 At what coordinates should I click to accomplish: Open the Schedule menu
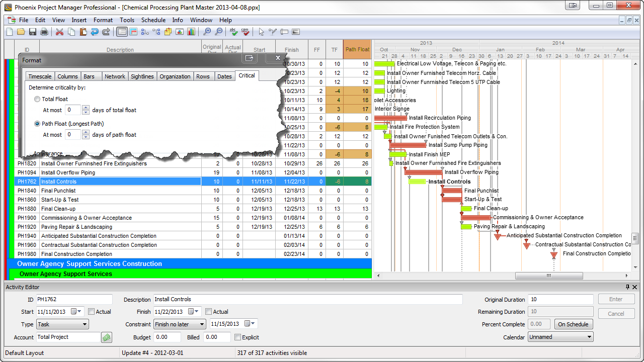click(x=153, y=20)
